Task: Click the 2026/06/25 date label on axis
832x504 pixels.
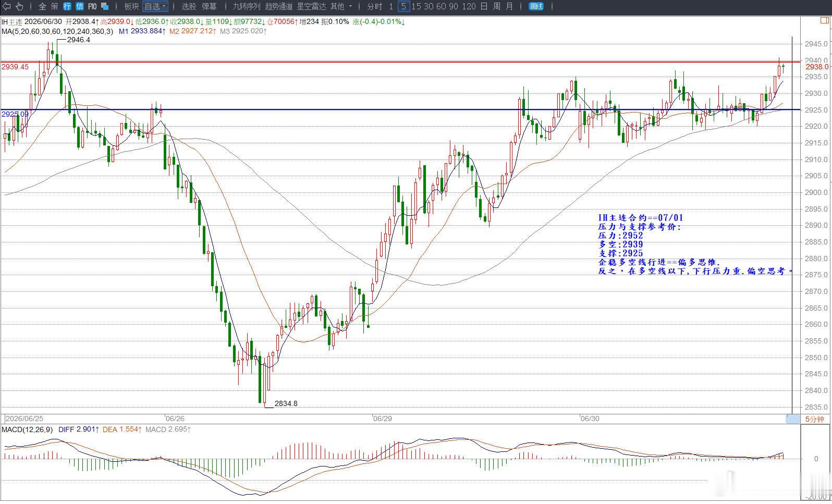Action: coord(25,419)
